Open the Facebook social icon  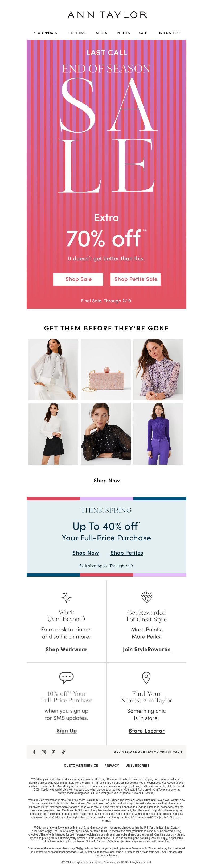34,752
